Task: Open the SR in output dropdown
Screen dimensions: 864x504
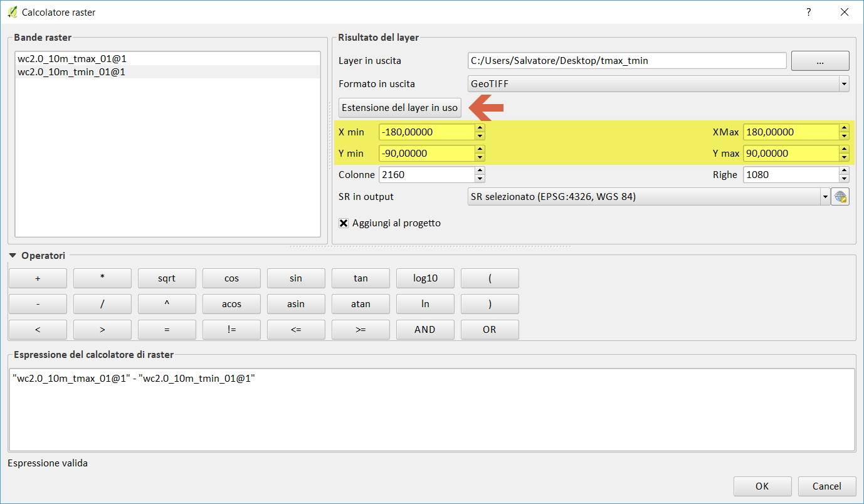Action: tap(649, 197)
